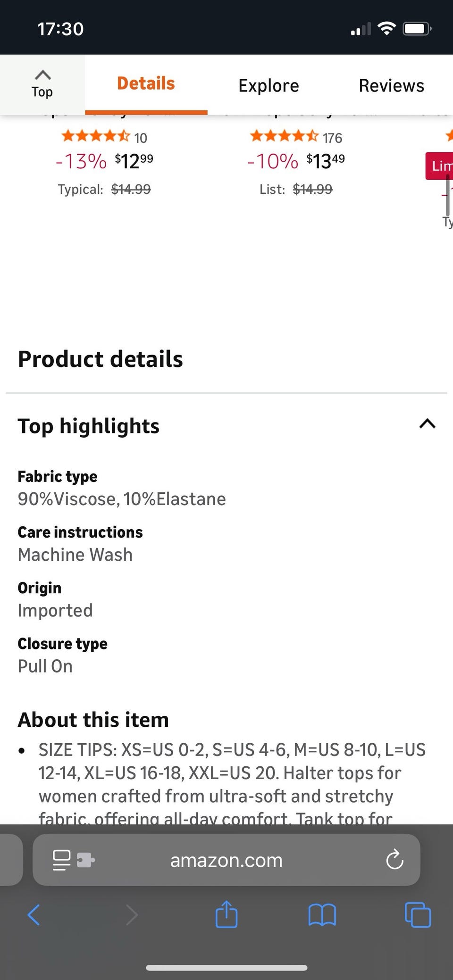Reload the amazon.com page
This screenshot has height=980, width=453.
[394, 860]
